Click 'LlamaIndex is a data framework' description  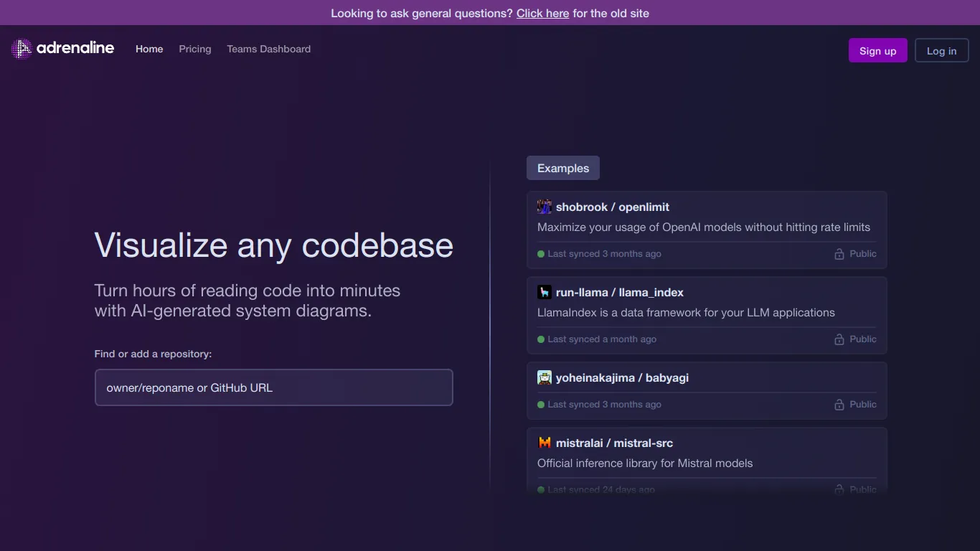686,312
